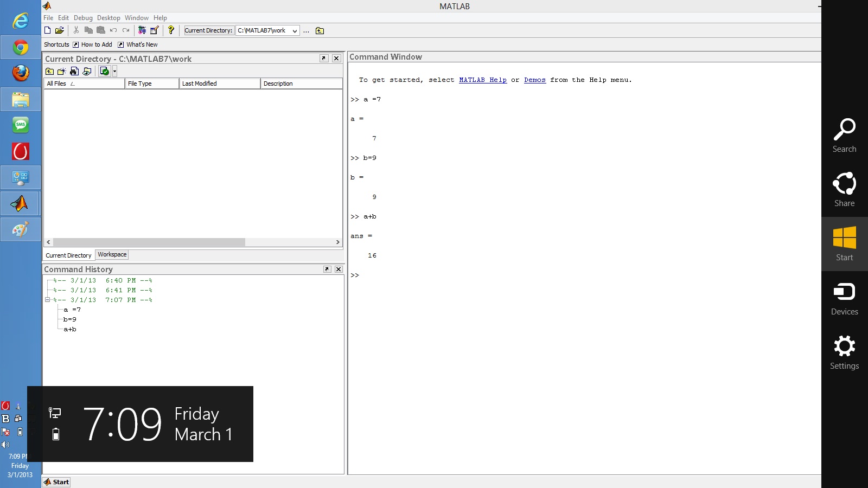Open the Desktop menu

pos(108,18)
